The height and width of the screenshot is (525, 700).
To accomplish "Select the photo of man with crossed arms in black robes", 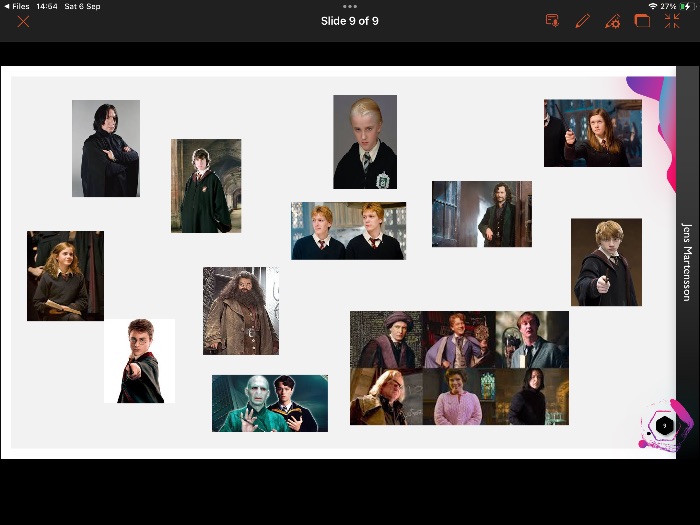I will pos(106,148).
